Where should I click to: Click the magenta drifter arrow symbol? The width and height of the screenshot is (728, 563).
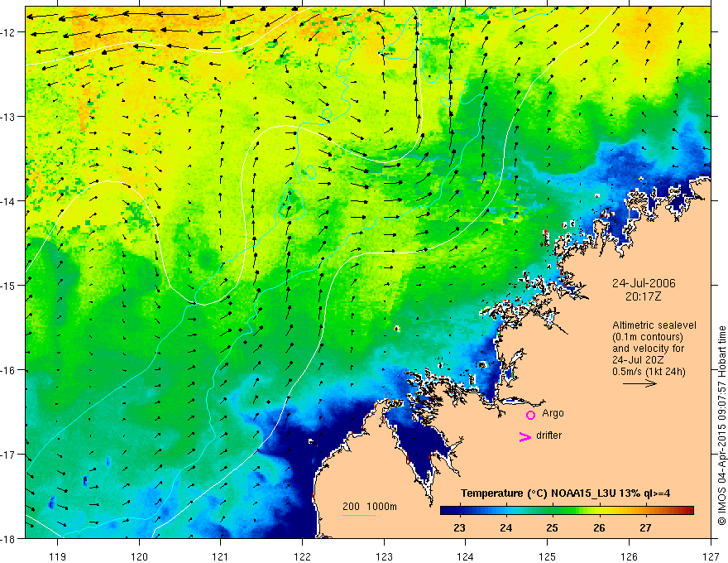click(525, 436)
